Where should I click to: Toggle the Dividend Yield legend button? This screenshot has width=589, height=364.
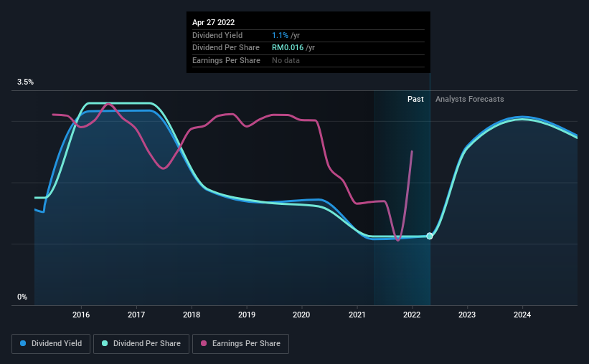point(51,344)
